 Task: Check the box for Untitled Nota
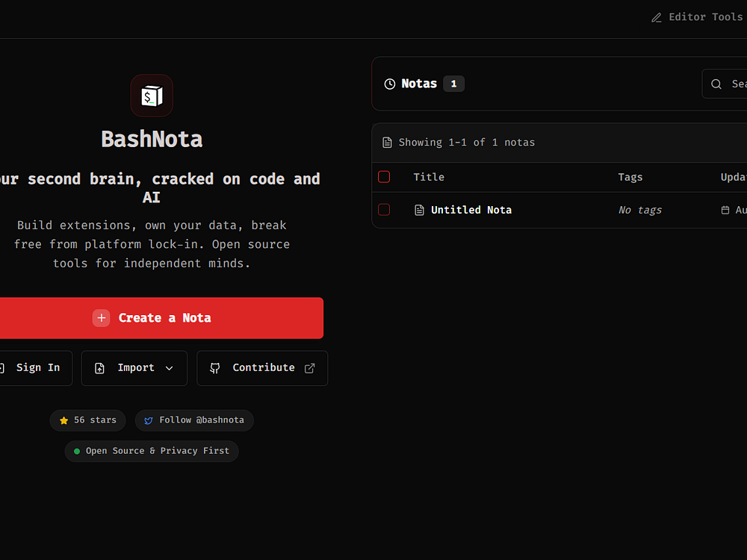(x=384, y=210)
